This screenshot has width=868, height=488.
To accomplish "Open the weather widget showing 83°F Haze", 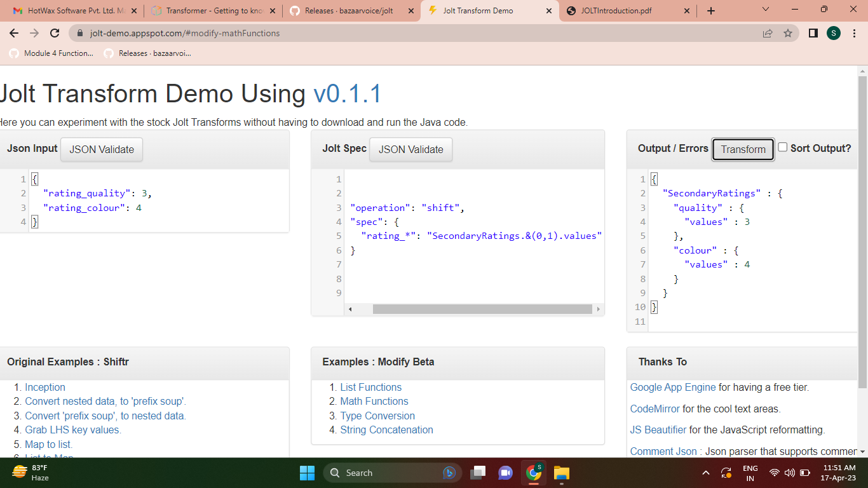I will [x=31, y=473].
